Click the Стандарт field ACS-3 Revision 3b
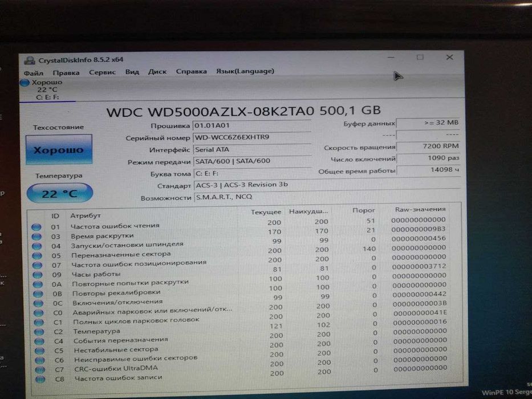532x399 pixels. (x=327, y=185)
